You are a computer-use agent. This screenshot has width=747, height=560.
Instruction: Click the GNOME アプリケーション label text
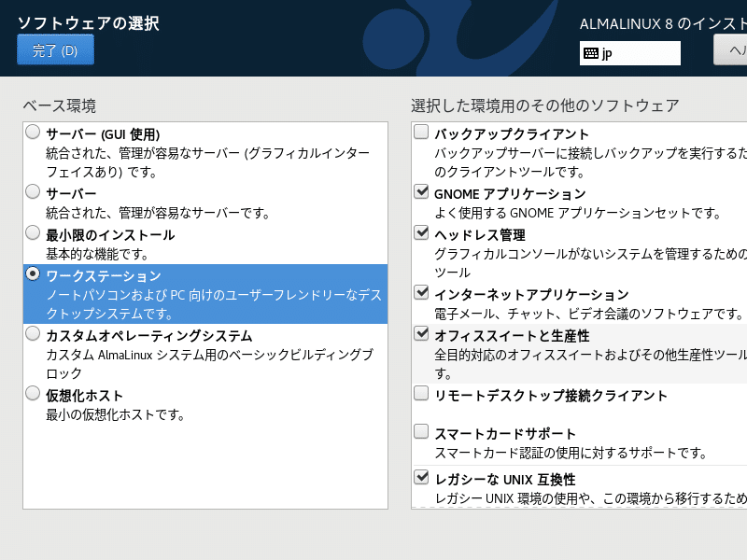click(510, 194)
